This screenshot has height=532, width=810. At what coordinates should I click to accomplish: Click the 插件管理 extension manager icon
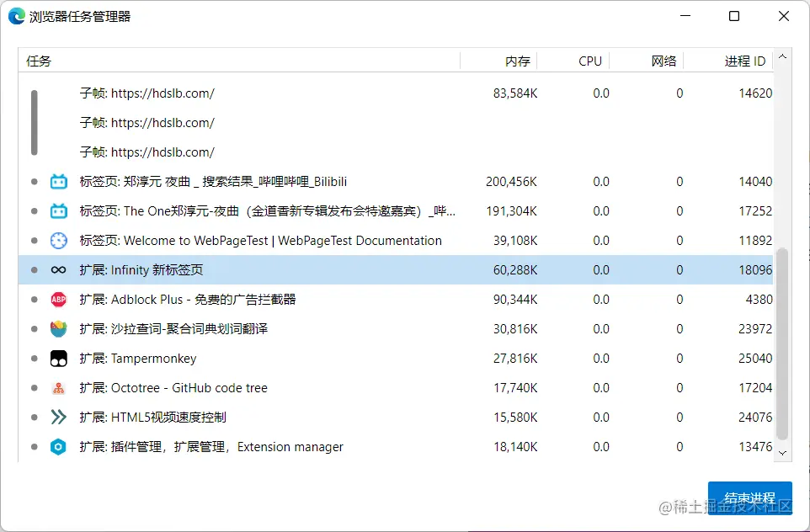pyautogui.click(x=58, y=447)
